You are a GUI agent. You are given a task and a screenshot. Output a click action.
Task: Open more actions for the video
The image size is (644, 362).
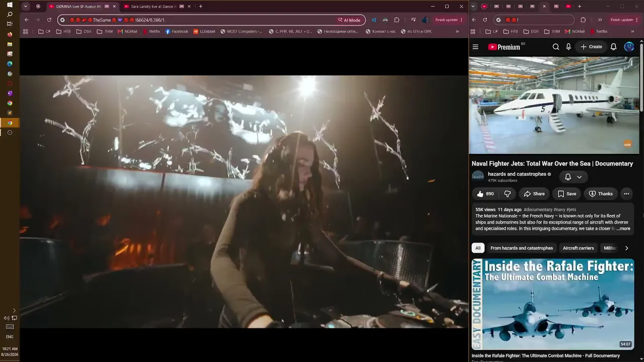point(626,194)
